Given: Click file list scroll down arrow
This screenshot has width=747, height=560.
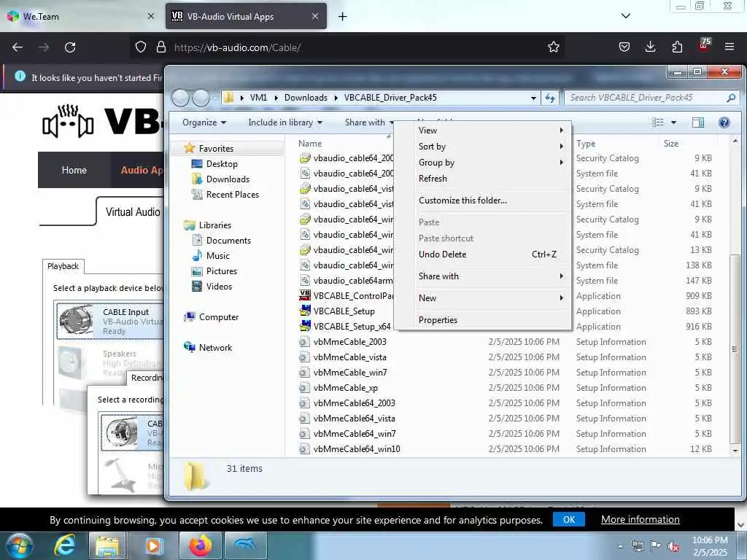Looking at the screenshot, I should [x=735, y=450].
